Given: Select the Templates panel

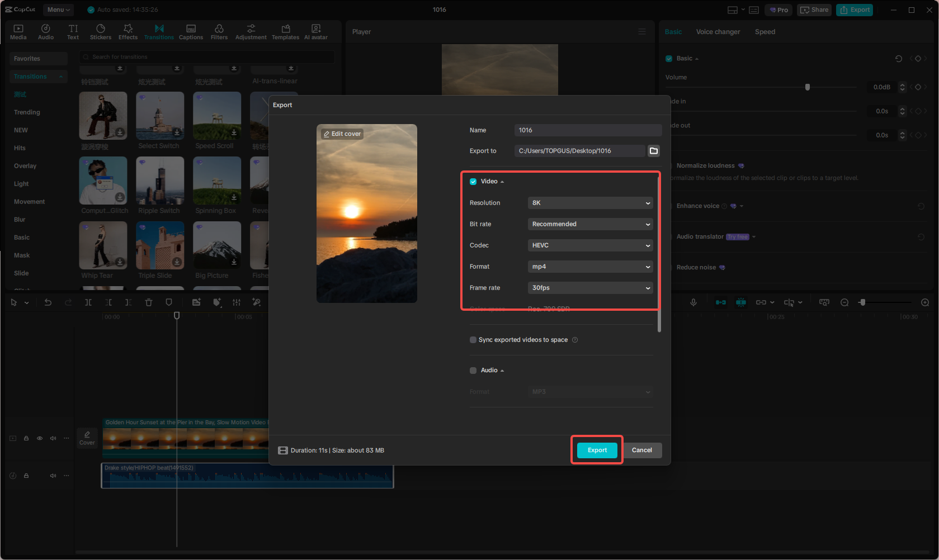Looking at the screenshot, I should [285, 31].
